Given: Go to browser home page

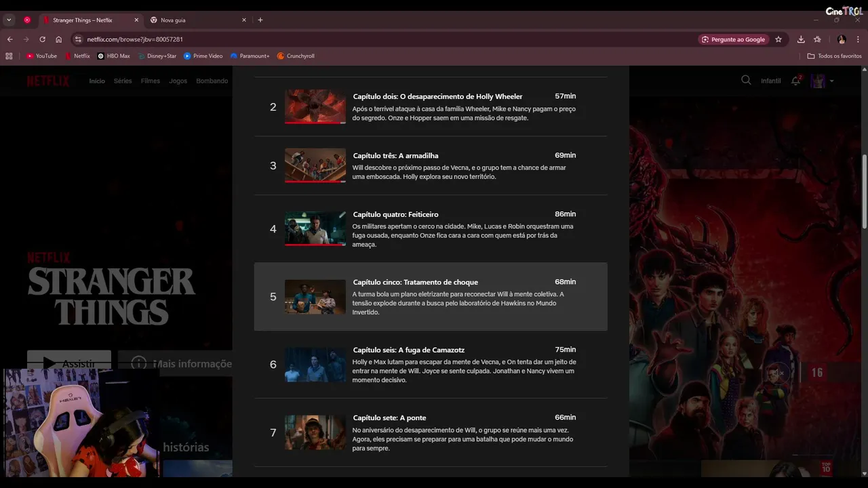Looking at the screenshot, I should click(x=58, y=39).
